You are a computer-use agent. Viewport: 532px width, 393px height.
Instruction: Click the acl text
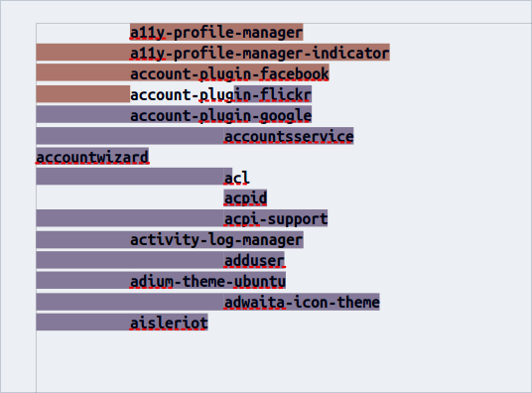pyautogui.click(x=237, y=178)
